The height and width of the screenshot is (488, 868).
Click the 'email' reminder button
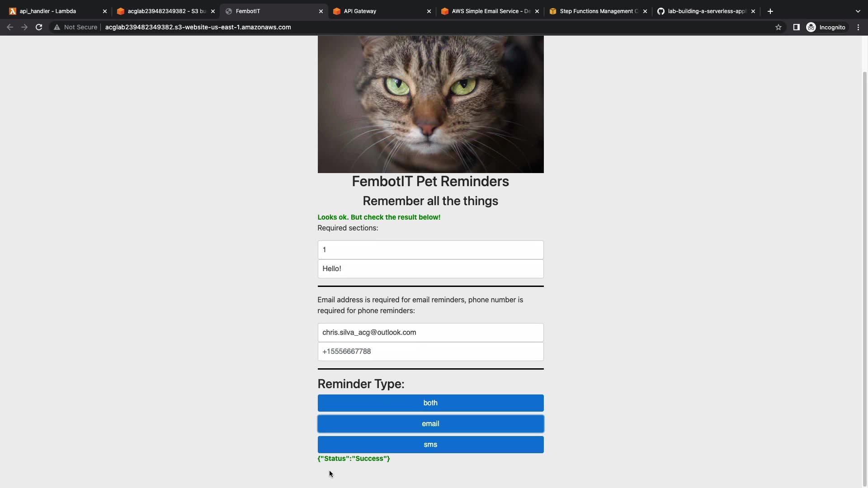coord(430,424)
